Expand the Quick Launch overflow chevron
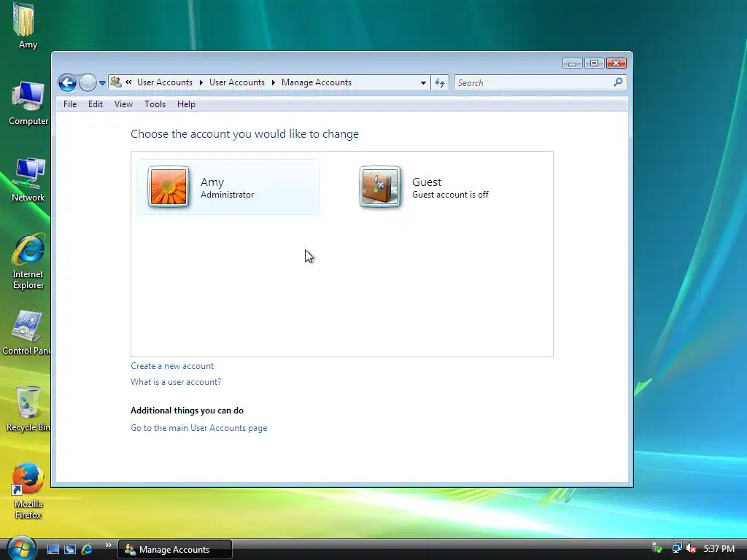This screenshot has height=560, width=747. [109, 545]
